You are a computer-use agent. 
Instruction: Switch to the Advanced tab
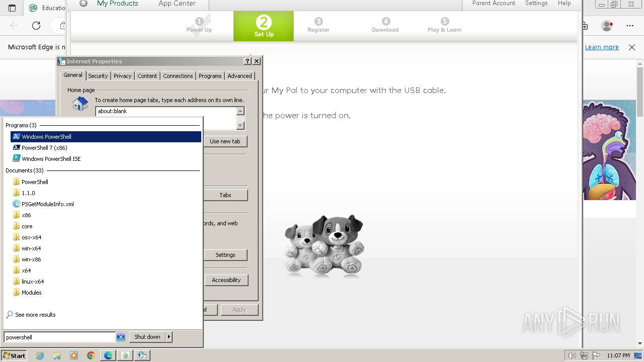(x=239, y=76)
